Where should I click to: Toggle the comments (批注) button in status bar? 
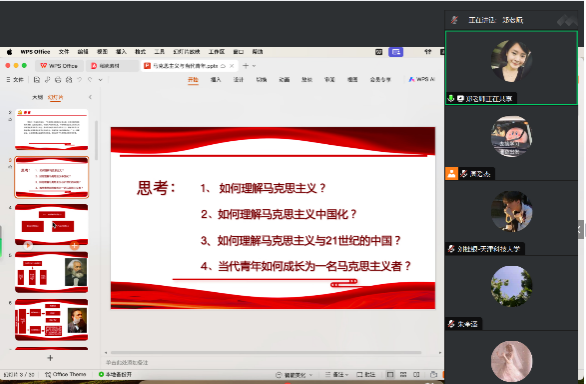click(366, 374)
